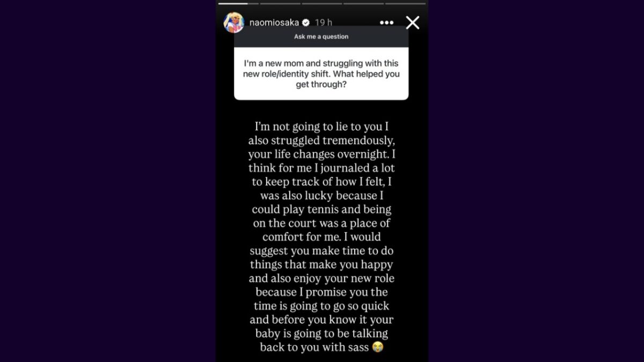Tap the 'Ask me a question' sticker header
This screenshot has height=362, width=644.
coord(321,36)
